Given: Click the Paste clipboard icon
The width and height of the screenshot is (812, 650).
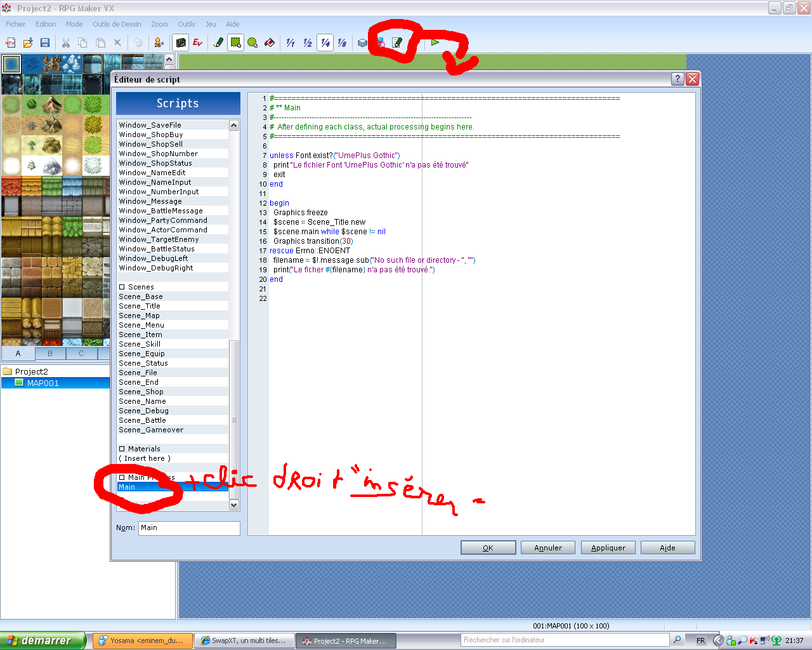Looking at the screenshot, I should (100, 43).
